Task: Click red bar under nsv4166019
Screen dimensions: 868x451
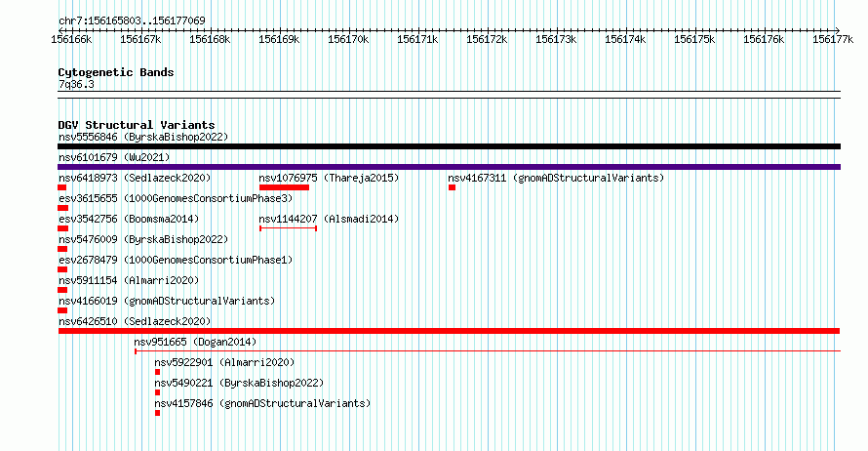Action: 62,310
